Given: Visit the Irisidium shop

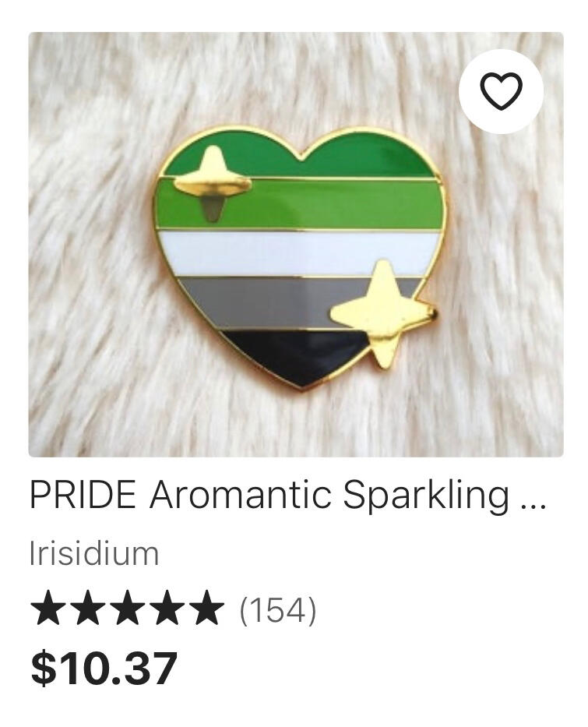Looking at the screenshot, I should point(94,553).
